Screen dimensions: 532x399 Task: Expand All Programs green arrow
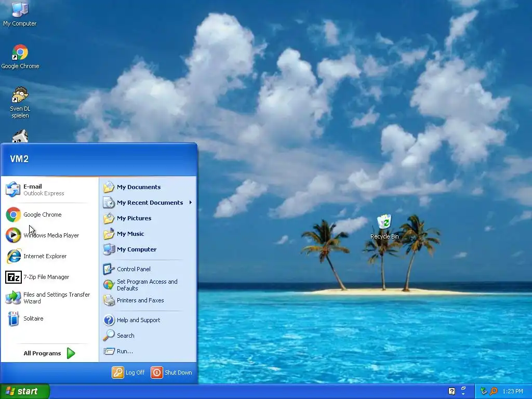point(71,353)
